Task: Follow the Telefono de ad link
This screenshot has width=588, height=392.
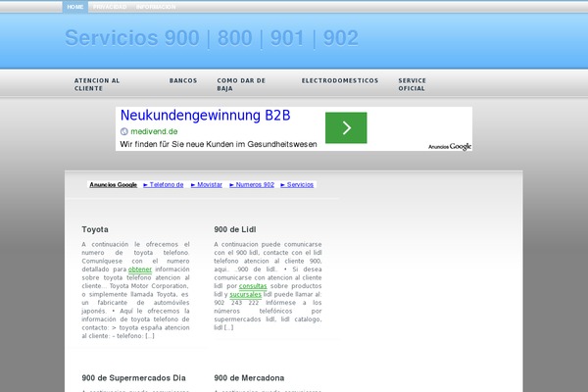Action: tap(164, 184)
